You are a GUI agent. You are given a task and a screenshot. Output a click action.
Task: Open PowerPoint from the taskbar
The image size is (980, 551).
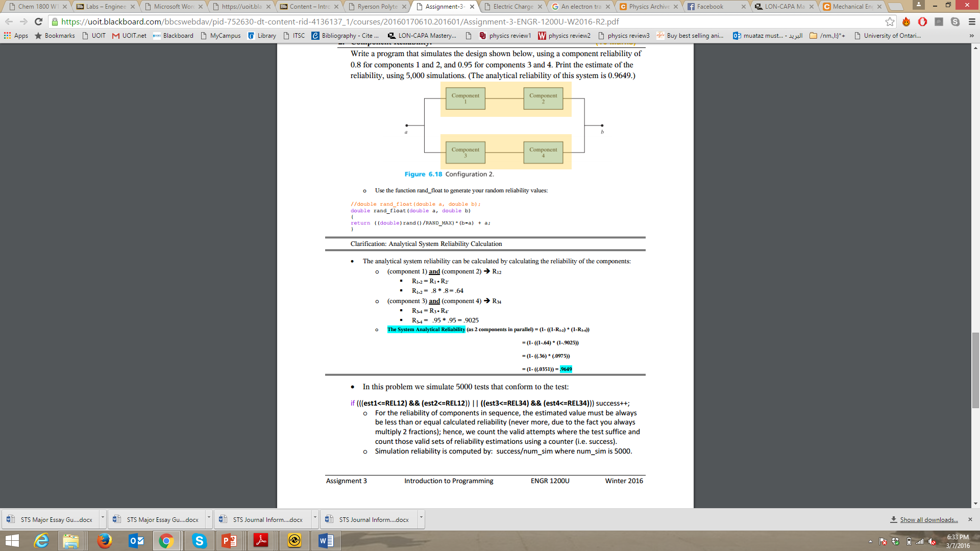[x=230, y=541]
